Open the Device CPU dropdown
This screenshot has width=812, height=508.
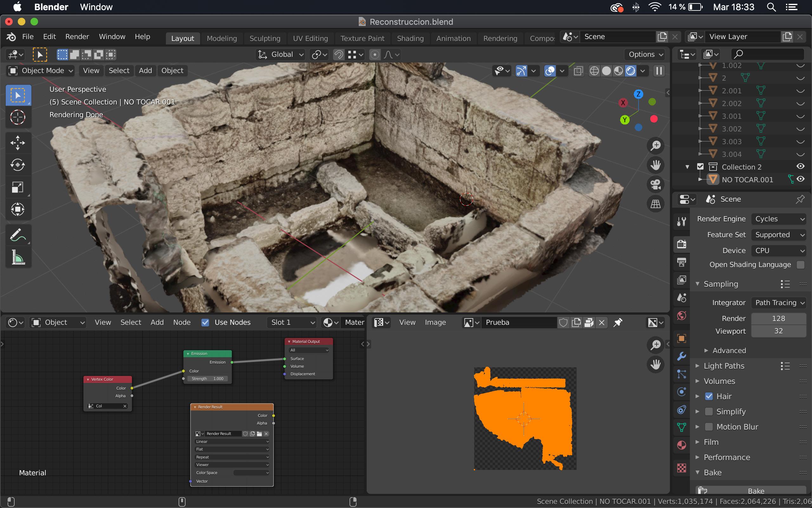point(778,251)
